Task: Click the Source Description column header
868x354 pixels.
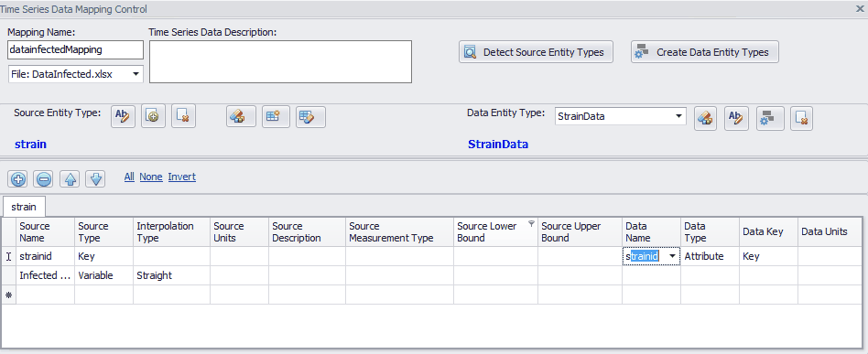Action: (x=308, y=231)
